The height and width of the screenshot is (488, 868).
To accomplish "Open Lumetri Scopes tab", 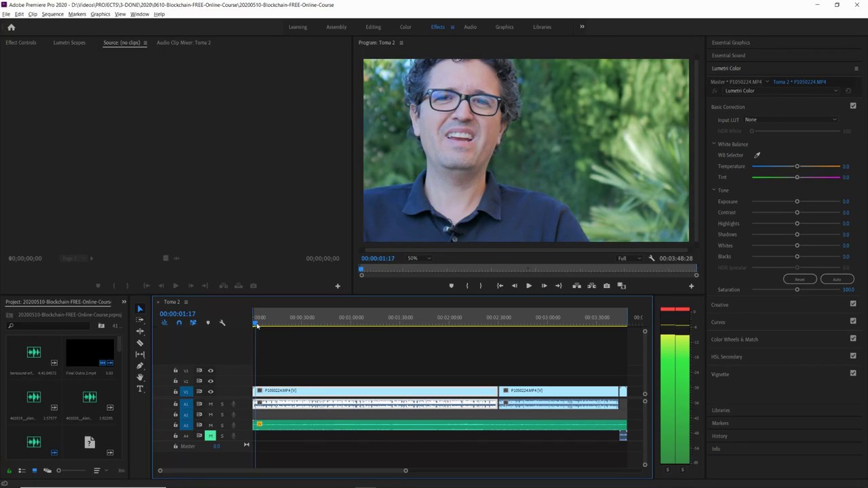I will [x=69, y=43].
